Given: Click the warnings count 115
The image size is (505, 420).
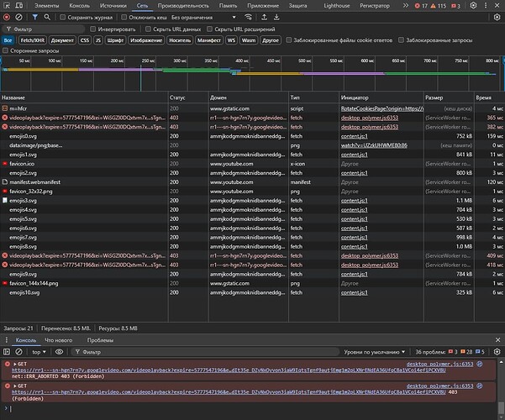Looking at the screenshot, I should click(439, 6).
